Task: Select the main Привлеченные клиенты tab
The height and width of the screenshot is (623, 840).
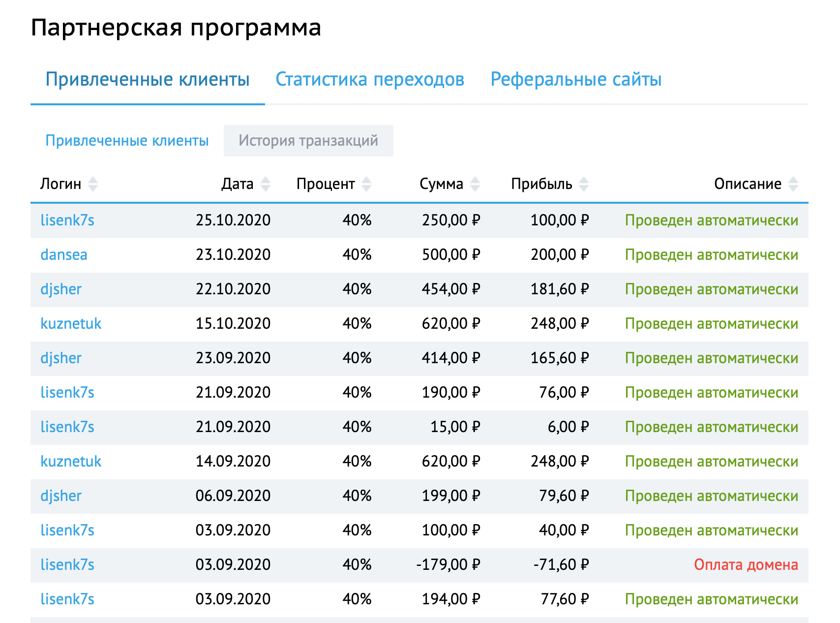Action: pos(148,79)
